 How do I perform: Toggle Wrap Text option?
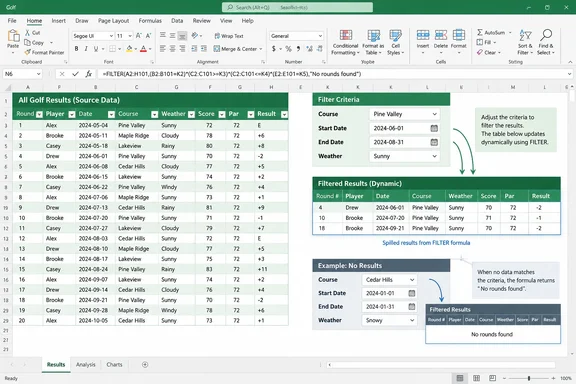coord(228,36)
